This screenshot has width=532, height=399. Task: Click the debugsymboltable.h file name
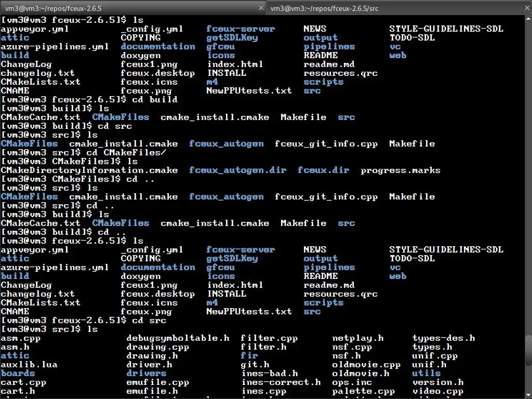(x=178, y=338)
